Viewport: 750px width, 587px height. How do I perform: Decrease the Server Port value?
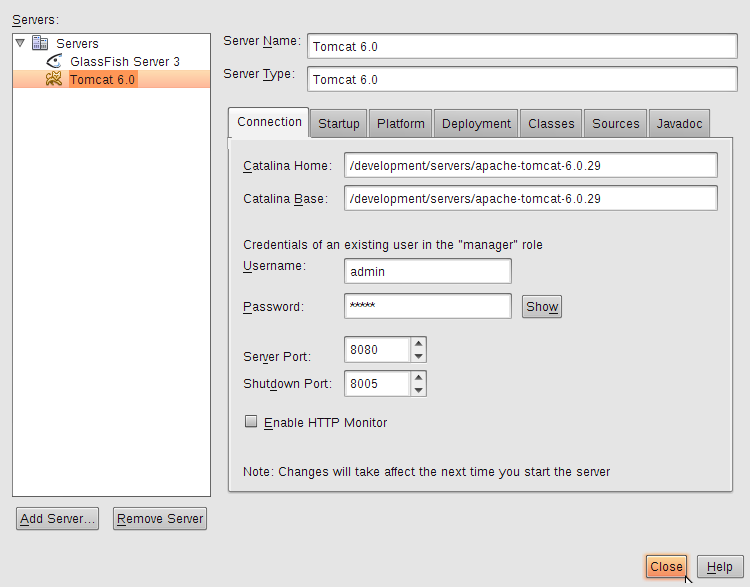pos(419,356)
